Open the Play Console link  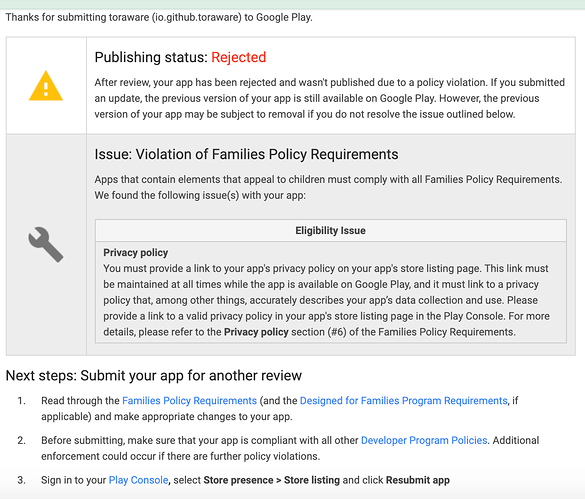click(x=138, y=480)
